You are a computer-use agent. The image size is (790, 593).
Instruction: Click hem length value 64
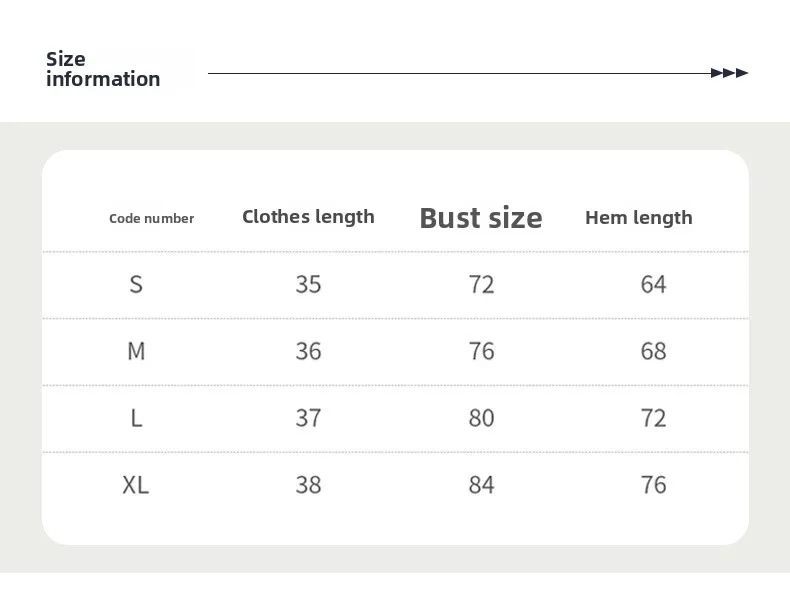pyautogui.click(x=653, y=284)
